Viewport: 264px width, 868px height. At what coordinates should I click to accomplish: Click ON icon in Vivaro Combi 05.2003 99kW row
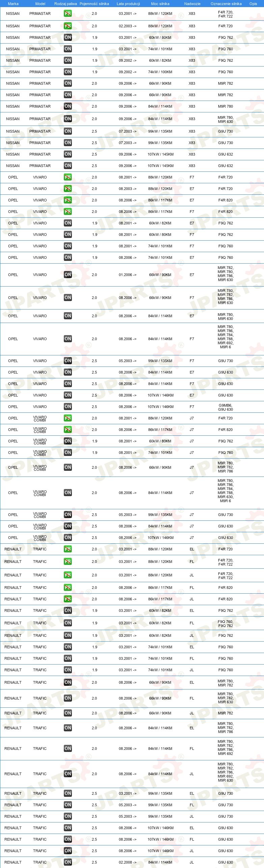68,515
